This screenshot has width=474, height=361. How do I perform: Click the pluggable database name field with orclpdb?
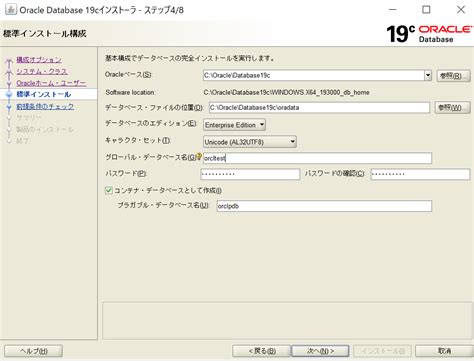click(324, 206)
